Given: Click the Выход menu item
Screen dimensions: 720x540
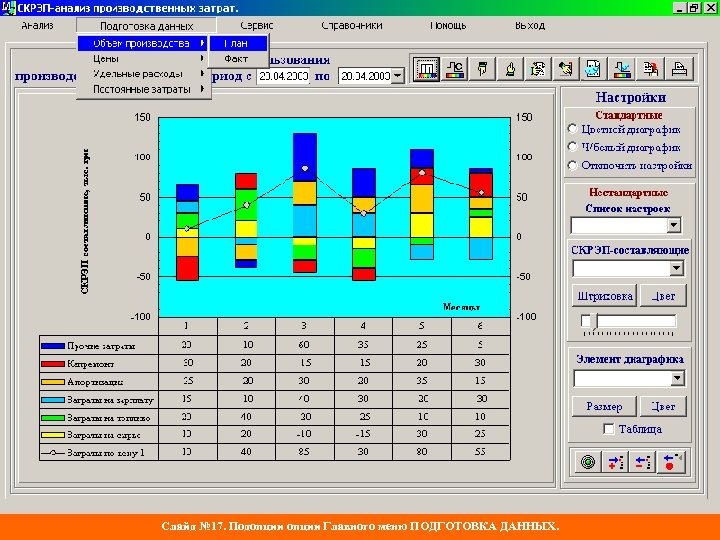Looking at the screenshot, I should pos(530,26).
